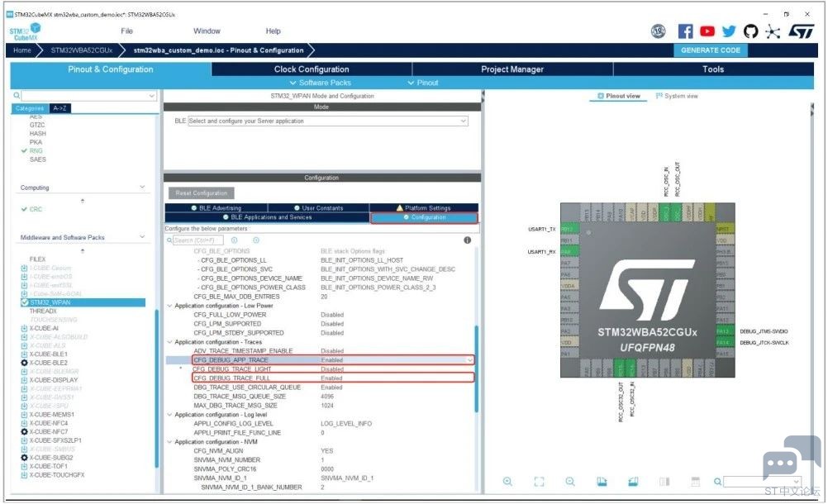
Task: Select CRC in the Computing list
Action: click(36, 209)
